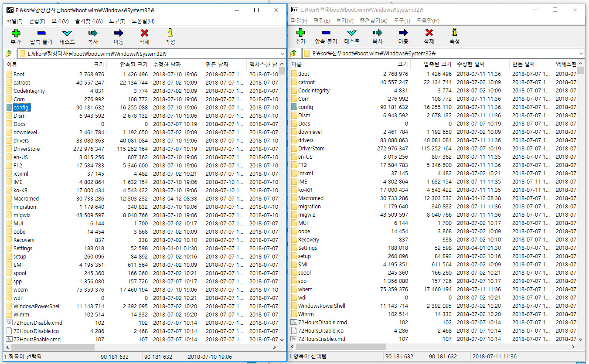Select the Settings folder in right window
The width and height of the screenshot is (589, 364).
click(307, 248)
